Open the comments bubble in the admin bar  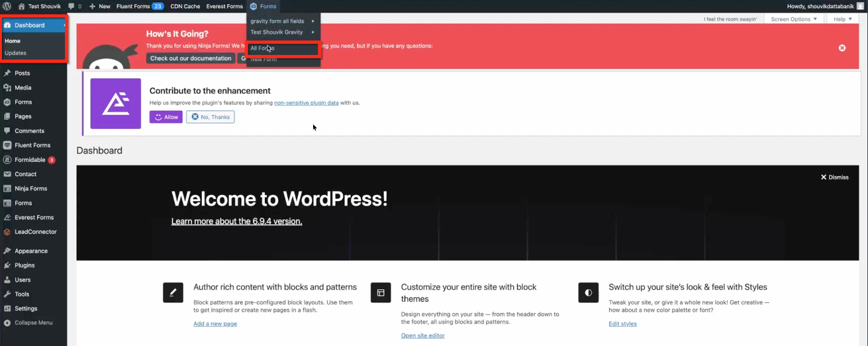(x=72, y=6)
